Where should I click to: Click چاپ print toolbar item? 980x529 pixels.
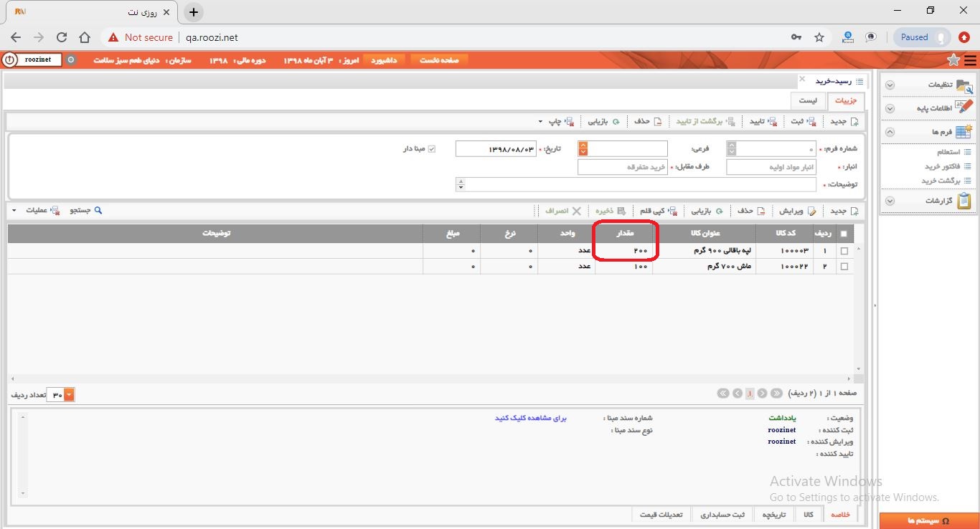561,122
